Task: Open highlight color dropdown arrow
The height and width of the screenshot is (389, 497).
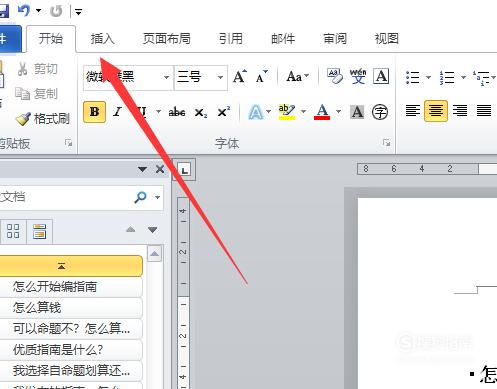Action: point(303,111)
